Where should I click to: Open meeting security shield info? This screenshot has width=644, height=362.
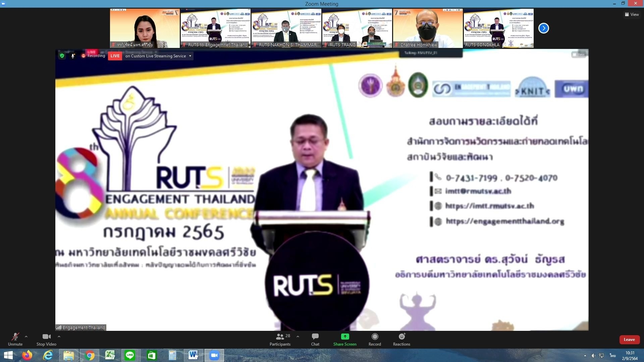[62, 56]
